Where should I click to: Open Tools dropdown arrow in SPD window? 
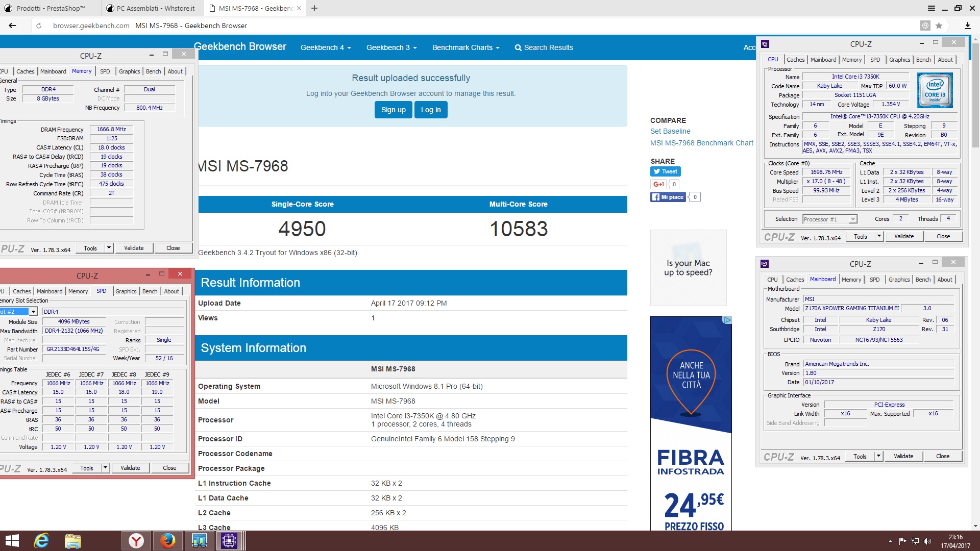click(x=105, y=468)
